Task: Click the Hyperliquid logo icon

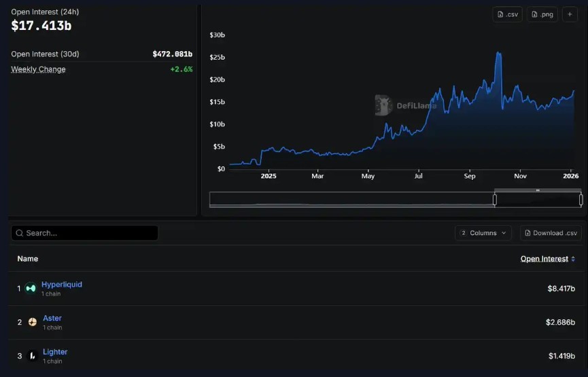Action: [31, 288]
